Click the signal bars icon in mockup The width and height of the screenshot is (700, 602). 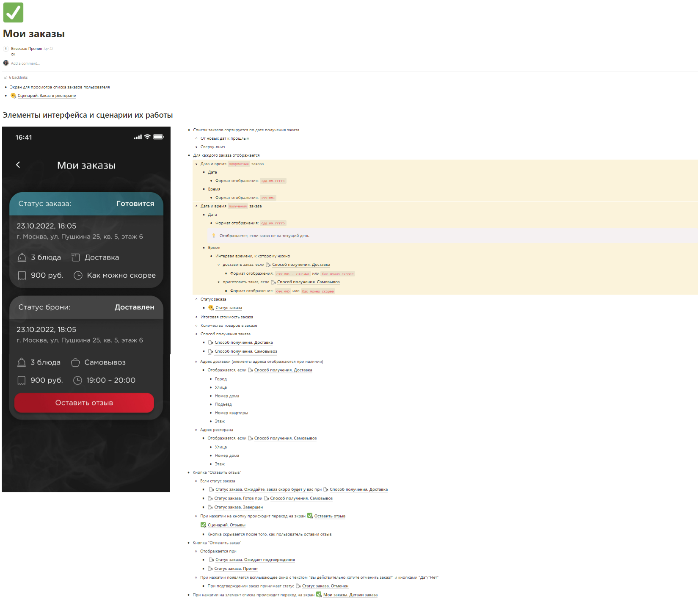(x=138, y=137)
